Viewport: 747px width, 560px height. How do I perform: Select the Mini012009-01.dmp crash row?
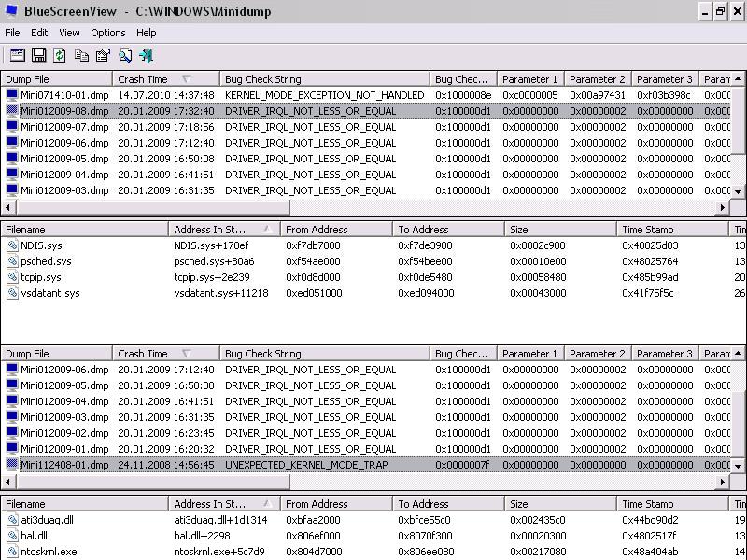pos(366,449)
